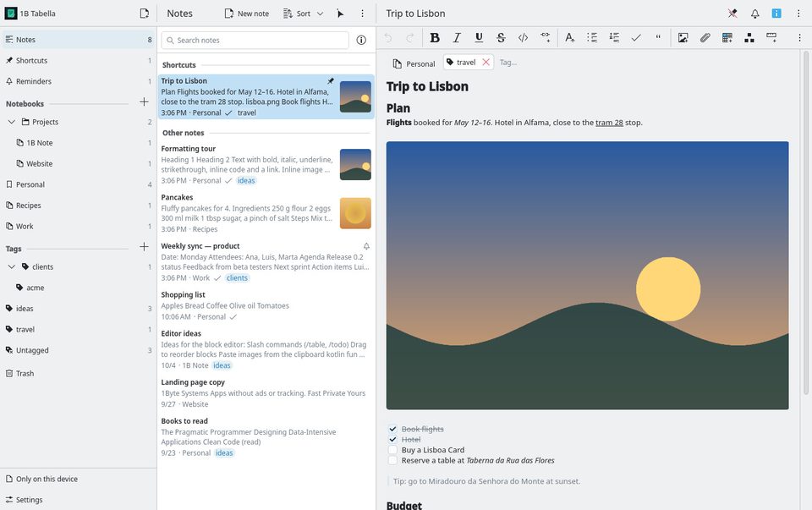Filter by the ideas tag in sidebar
Screen dimensions: 812x510
[78, 309]
